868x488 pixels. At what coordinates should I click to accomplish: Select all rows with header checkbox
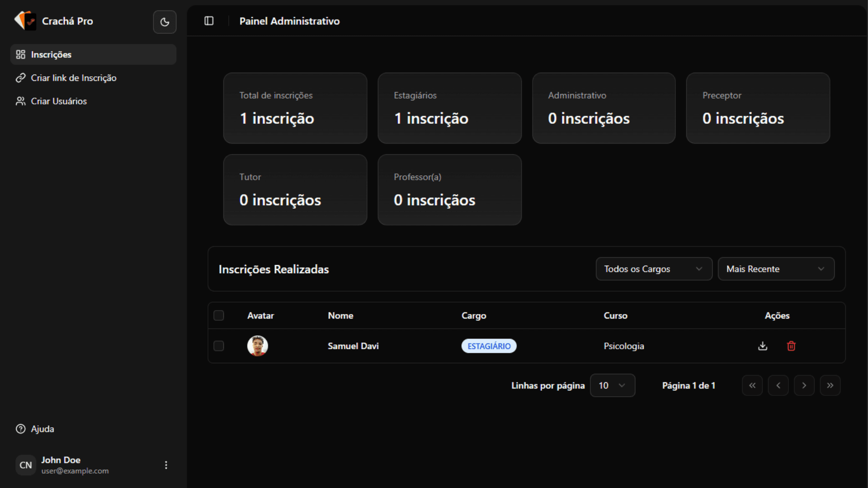pos(219,315)
